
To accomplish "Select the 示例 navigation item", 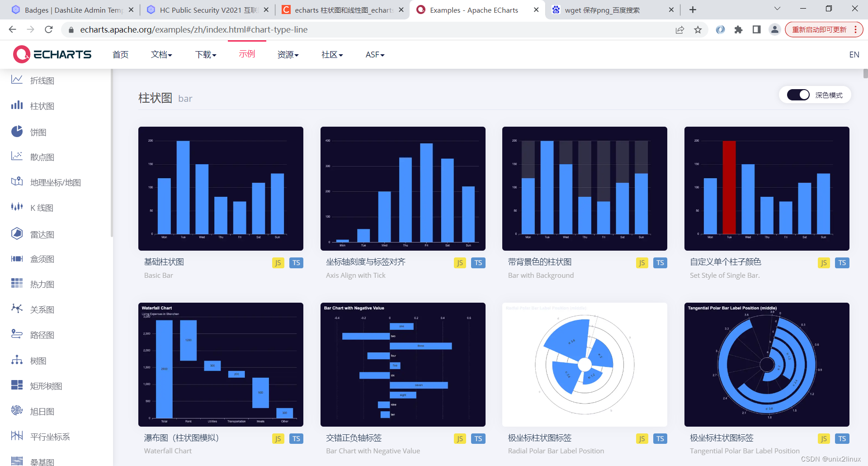I will 247,54.
